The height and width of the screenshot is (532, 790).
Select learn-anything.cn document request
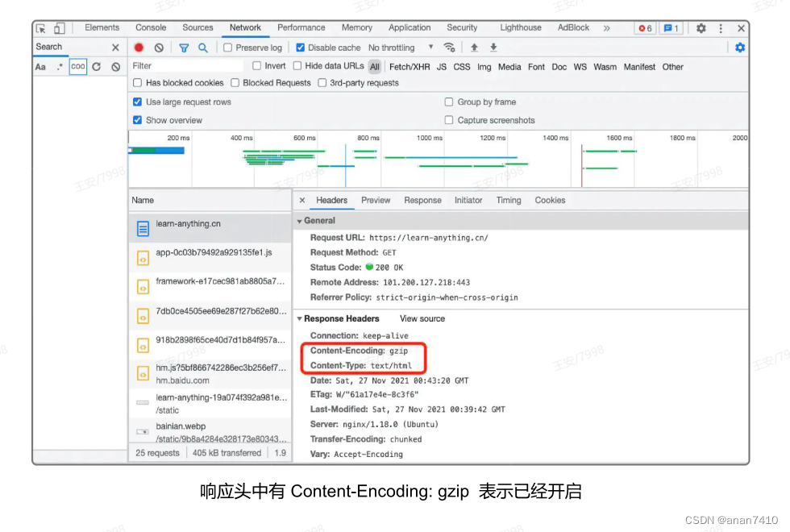(x=210, y=227)
